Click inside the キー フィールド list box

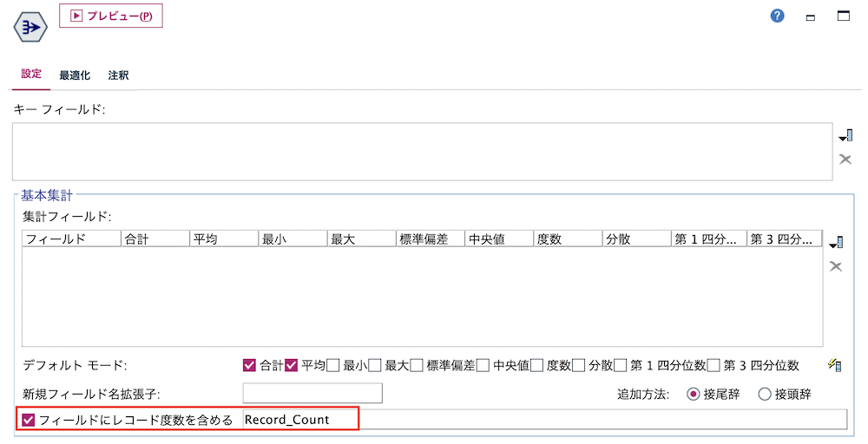[x=423, y=152]
